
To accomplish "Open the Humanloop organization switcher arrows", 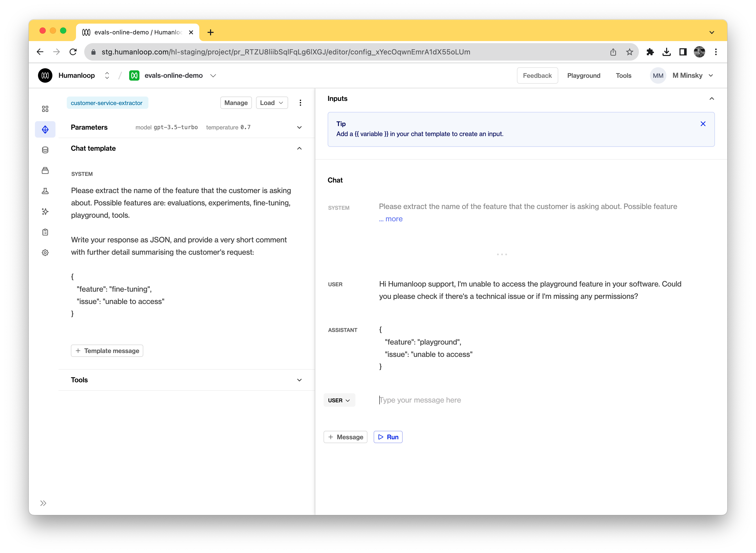I will click(107, 75).
